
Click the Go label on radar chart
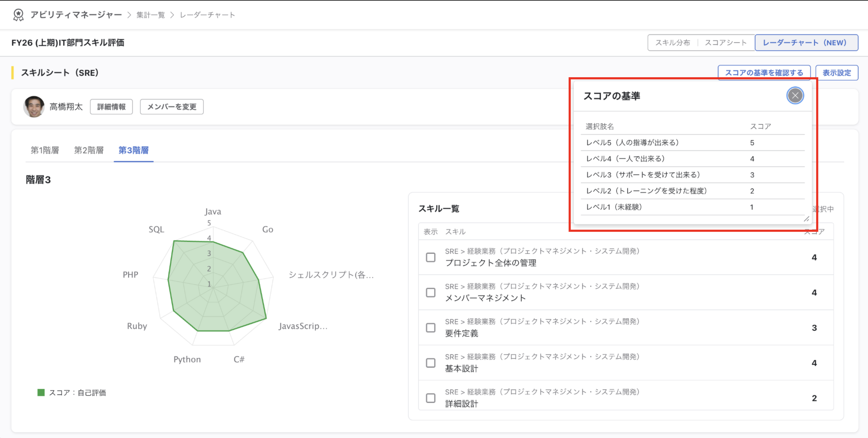coord(268,229)
